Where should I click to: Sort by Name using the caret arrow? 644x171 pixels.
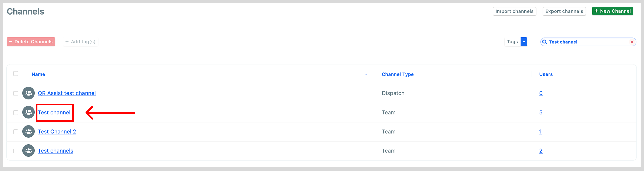tap(366, 74)
